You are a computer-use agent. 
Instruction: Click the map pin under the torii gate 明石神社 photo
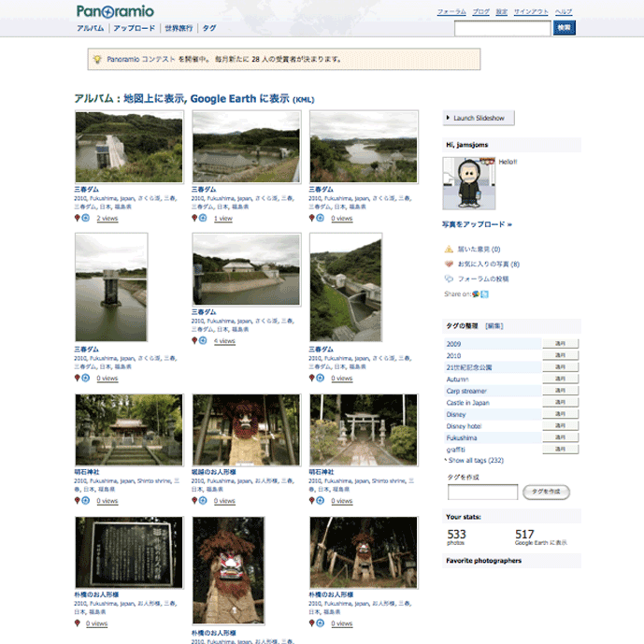[x=312, y=500]
